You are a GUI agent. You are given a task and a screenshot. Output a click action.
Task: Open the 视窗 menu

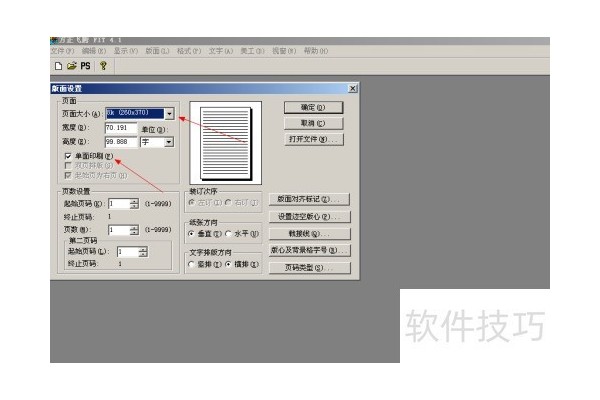pyautogui.click(x=284, y=51)
